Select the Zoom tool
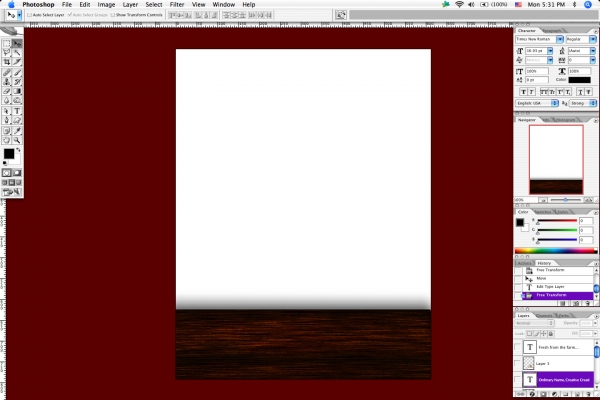Image resolution: width=600 pixels, height=400 pixels. point(17,140)
